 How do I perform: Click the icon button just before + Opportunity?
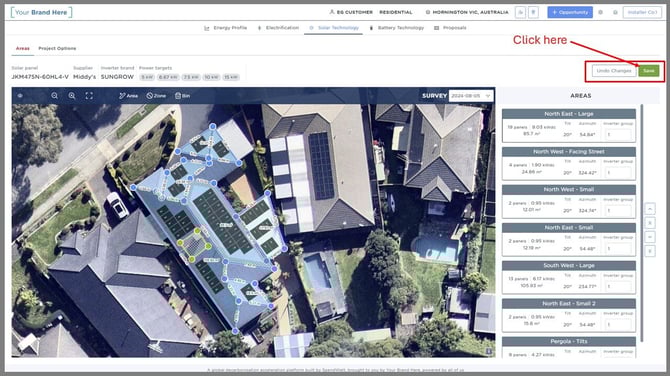click(x=533, y=12)
